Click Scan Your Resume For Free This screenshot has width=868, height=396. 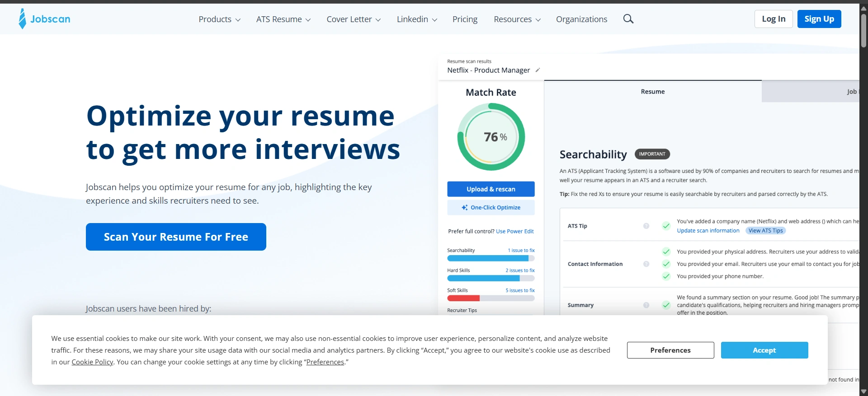(x=176, y=237)
